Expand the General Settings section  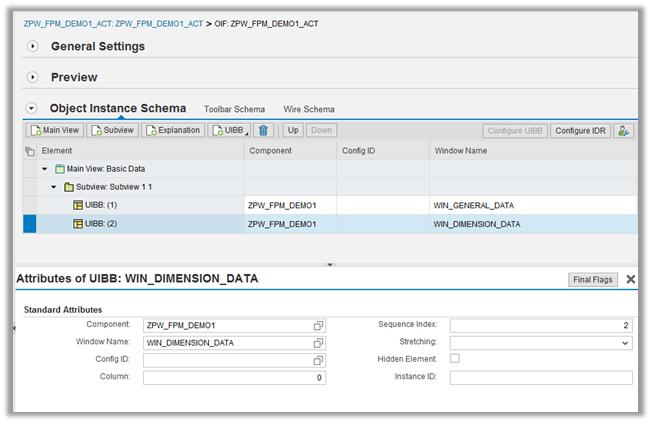coord(32,46)
